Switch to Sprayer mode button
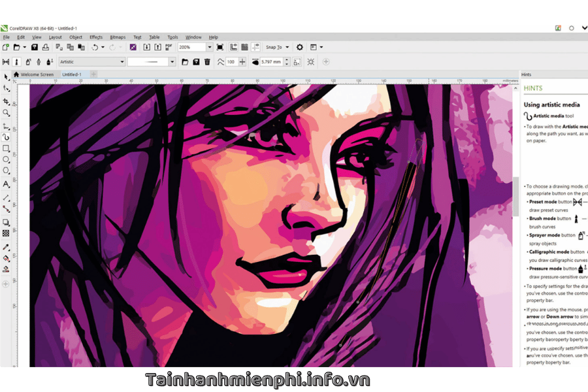The image size is (588, 392). [x=28, y=62]
